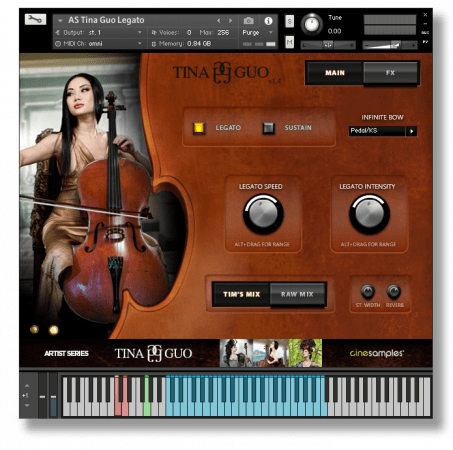Mute the instrument with M button
Screen dimensions: 453x450
[289, 42]
